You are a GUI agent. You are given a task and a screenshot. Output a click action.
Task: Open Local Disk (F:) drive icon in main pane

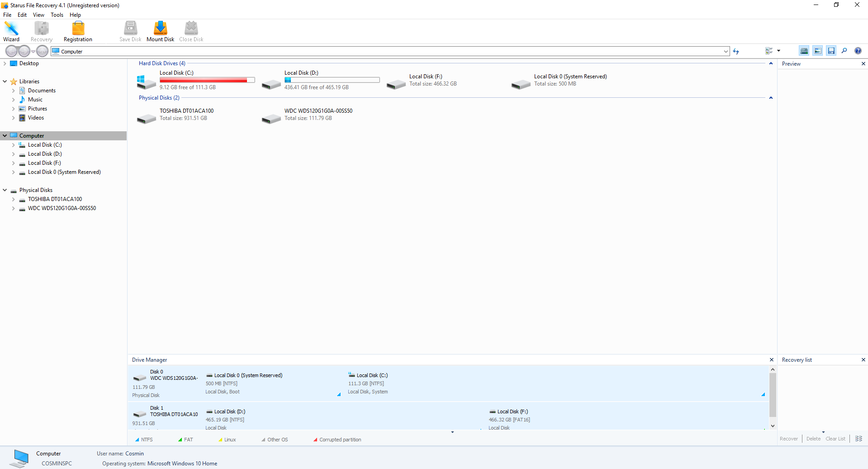pos(396,84)
